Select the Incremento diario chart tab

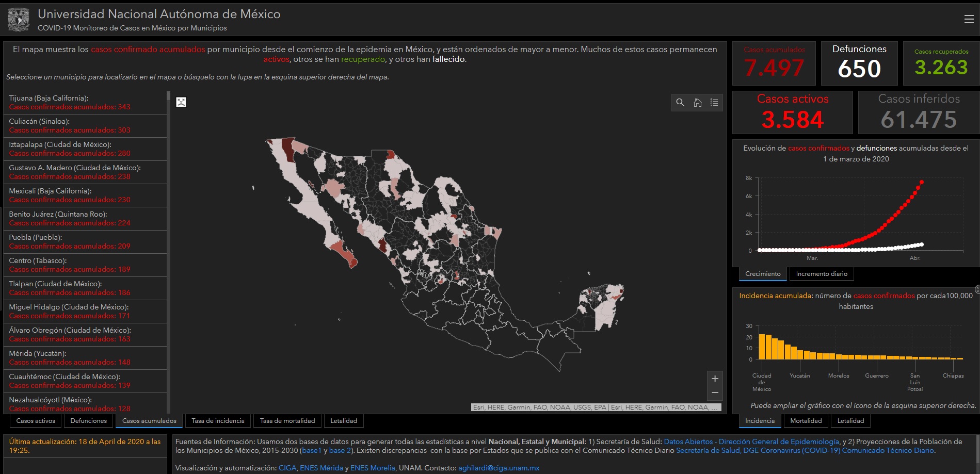coord(822,274)
